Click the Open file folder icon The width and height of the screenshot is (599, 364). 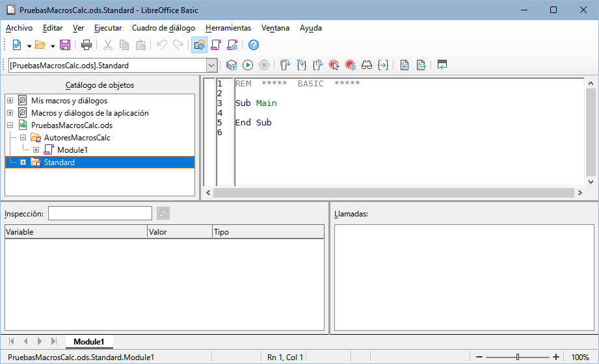click(x=40, y=45)
